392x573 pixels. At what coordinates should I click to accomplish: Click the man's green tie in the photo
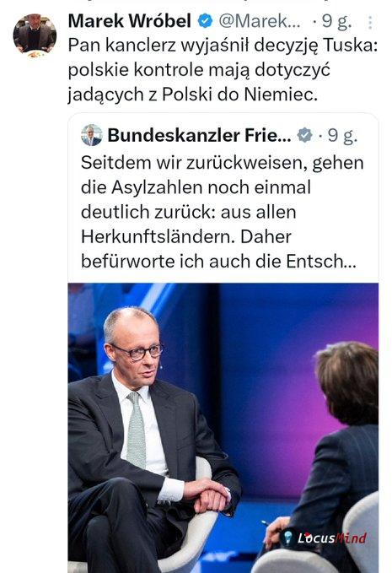pyautogui.click(x=137, y=429)
